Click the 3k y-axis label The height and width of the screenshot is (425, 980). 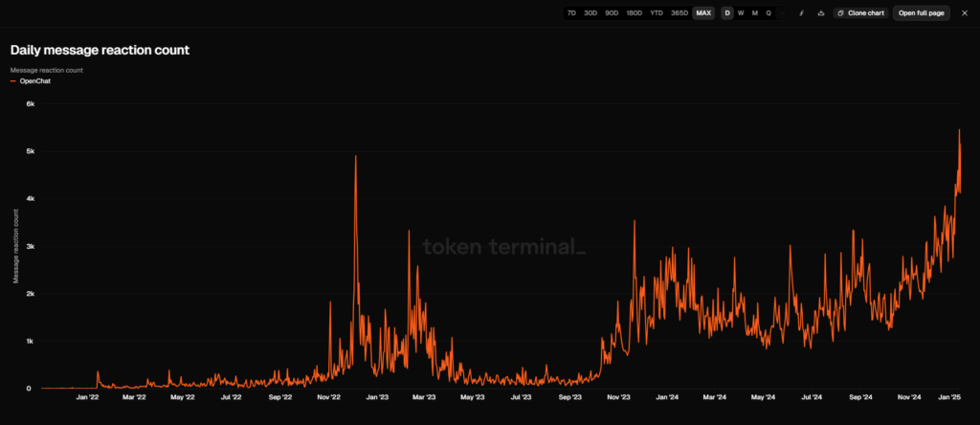30,246
